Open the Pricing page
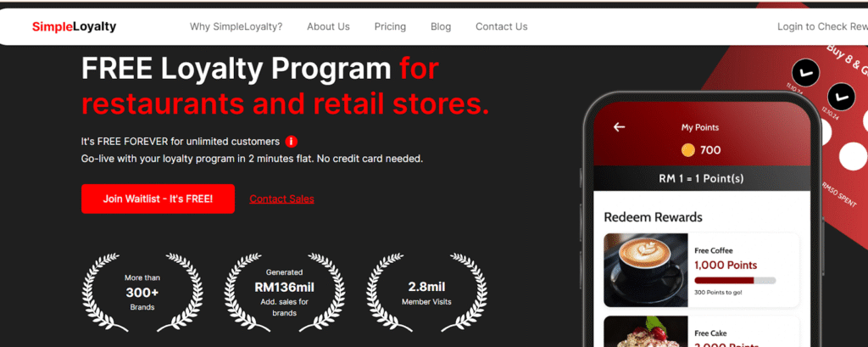868x347 pixels. pyautogui.click(x=390, y=26)
